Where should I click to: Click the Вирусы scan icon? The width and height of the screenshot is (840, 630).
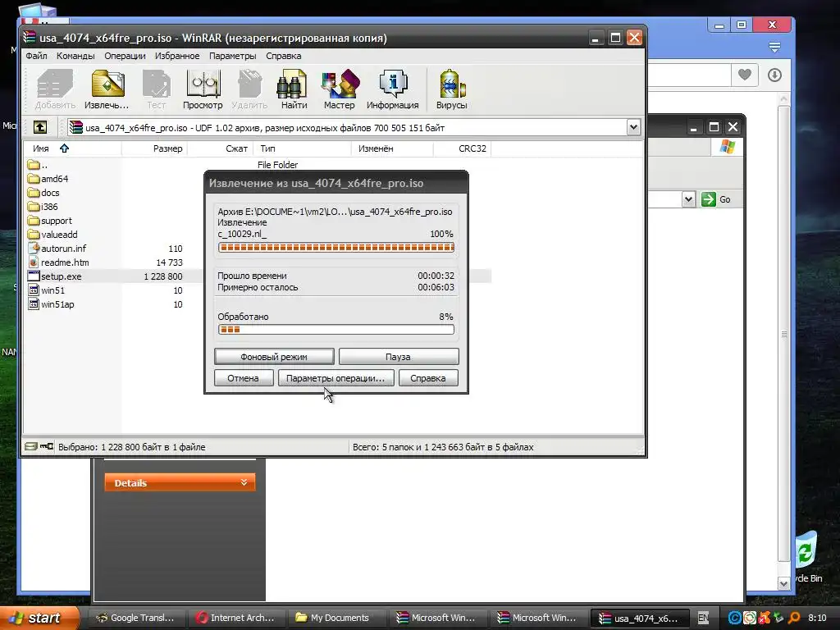pyautogui.click(x=452, y=89)
